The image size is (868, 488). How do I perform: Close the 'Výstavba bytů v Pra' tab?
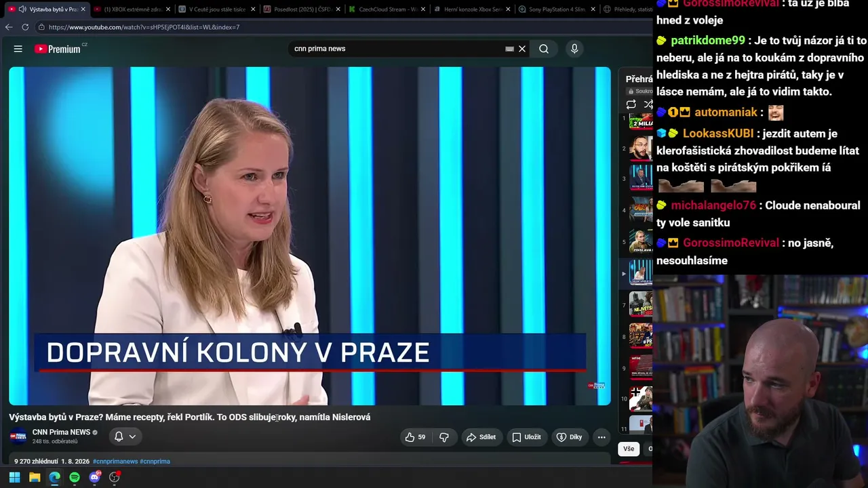[83, 9]
